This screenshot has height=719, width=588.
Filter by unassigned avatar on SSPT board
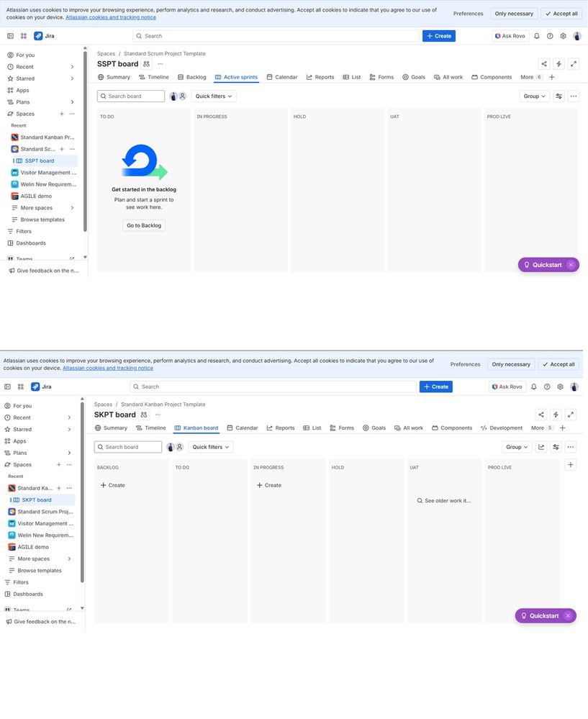coord(183,96)
